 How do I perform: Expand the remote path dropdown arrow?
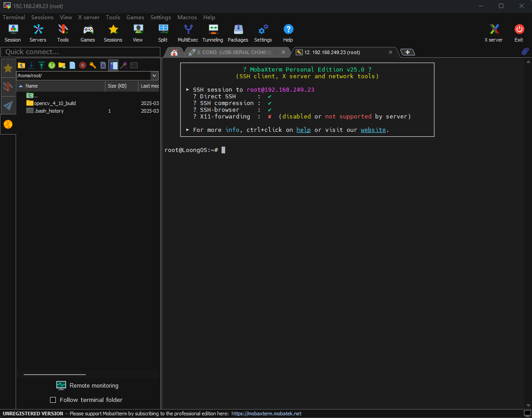[155, 76]
